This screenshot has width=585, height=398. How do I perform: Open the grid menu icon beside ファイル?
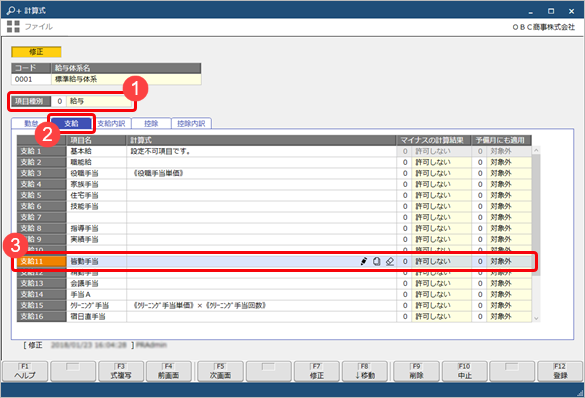[x=13, y=26]
